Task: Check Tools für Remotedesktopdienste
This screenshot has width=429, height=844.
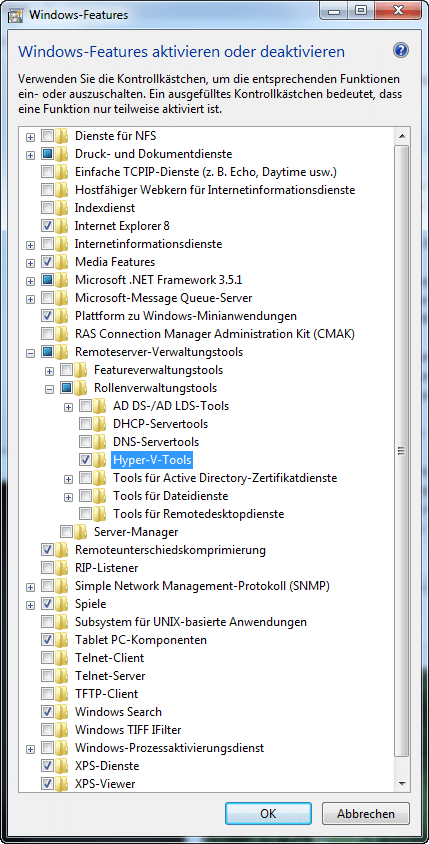Action: (86, 514)
